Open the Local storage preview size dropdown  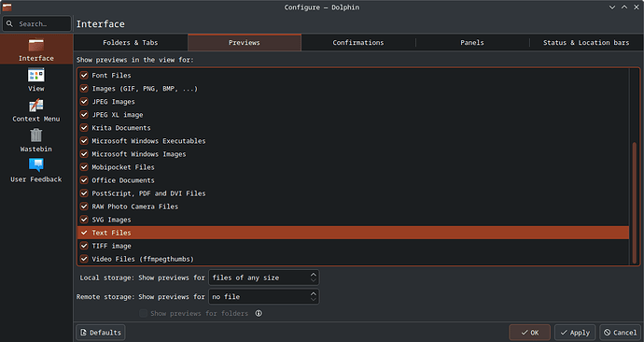[x=264, y=278]
